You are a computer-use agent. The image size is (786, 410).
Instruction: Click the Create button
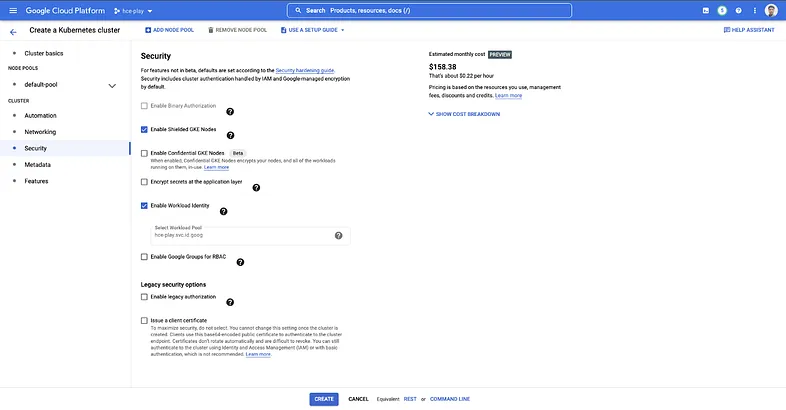pos(324,399)
